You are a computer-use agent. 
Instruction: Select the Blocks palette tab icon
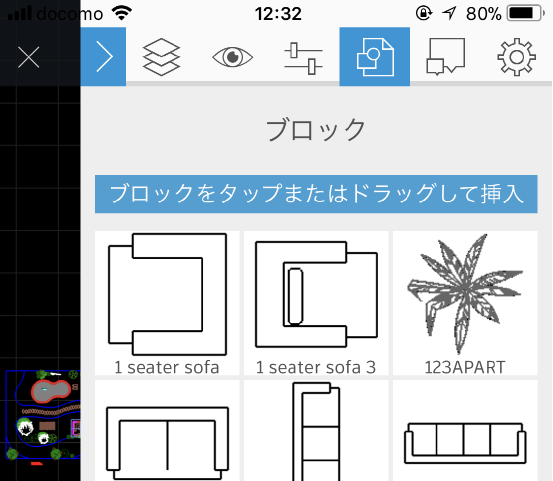[x=375, y=56]
